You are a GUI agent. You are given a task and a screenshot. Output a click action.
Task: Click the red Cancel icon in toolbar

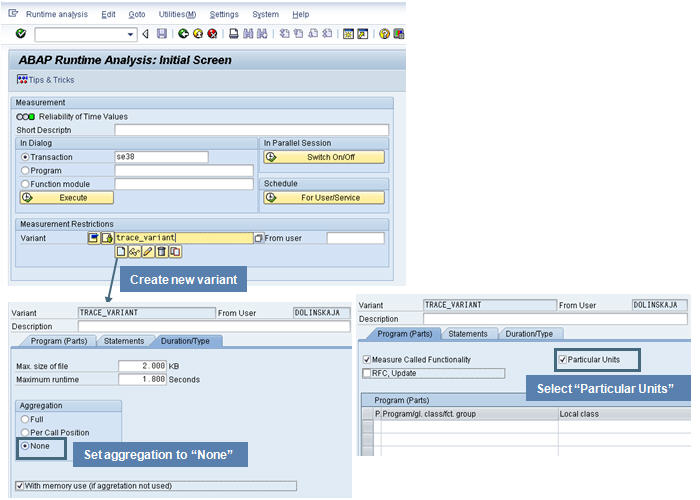212,34
